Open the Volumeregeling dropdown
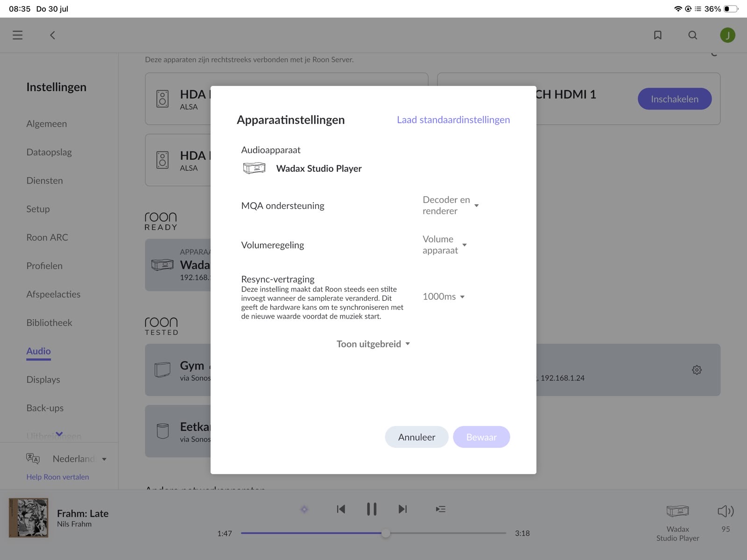Image resolution: width=747 pixels, height=560 pixels. point(444,245)
